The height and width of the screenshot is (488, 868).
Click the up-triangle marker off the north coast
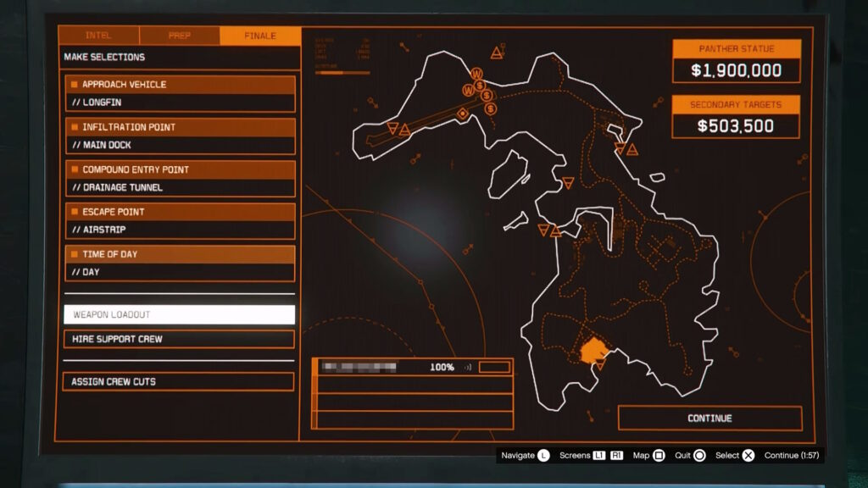pyautogui.click(x=497, y=53)
